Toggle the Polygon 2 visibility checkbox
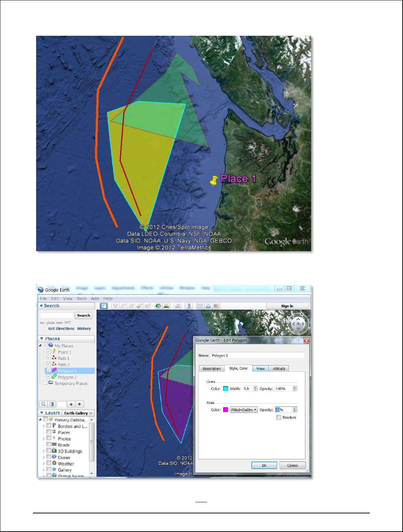Image resolution: width=403 pixels, height=532 pixels. (x=49, y=376)
